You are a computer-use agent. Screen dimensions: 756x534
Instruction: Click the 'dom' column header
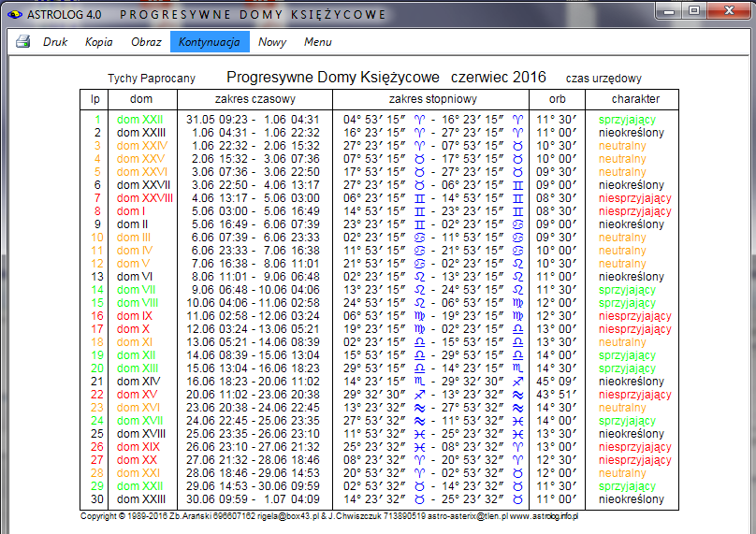point(141,99)
